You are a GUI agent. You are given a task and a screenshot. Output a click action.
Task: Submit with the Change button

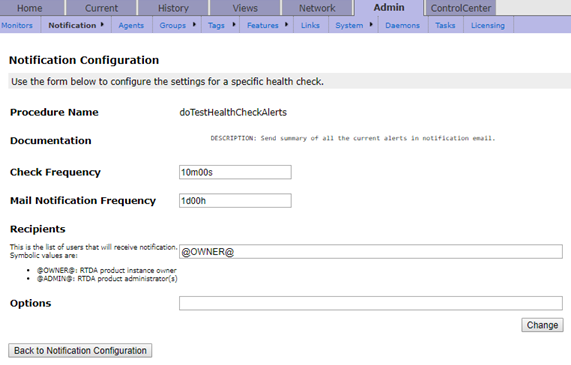pos(542,325)
